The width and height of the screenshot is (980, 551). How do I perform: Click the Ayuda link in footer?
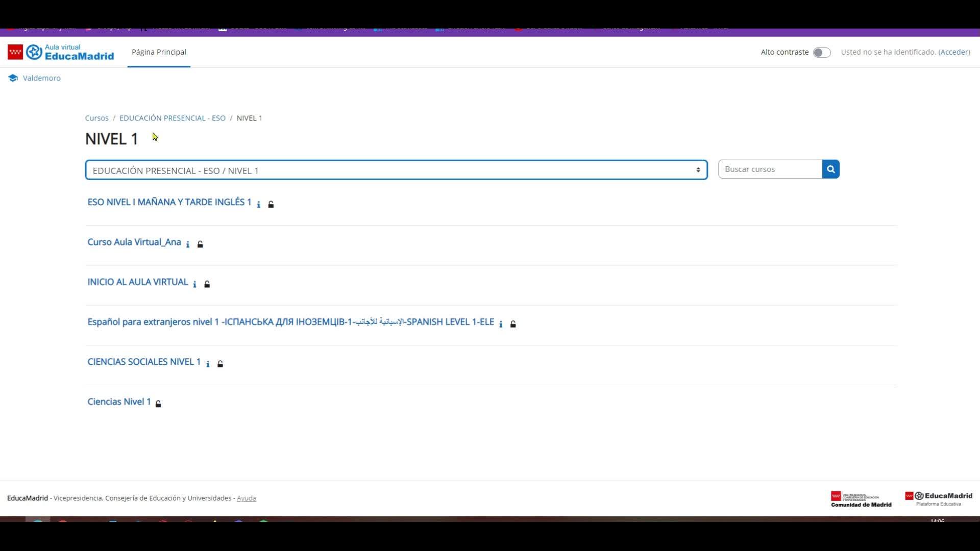[247, 498]
